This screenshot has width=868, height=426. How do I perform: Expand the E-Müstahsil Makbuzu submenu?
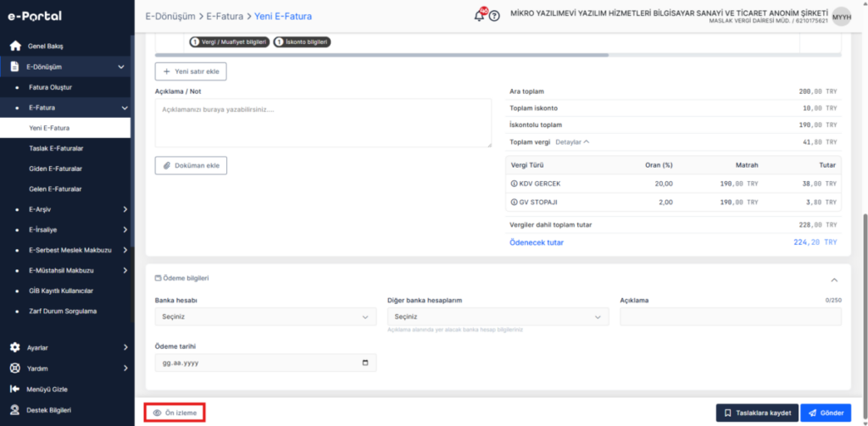[125, 270]
